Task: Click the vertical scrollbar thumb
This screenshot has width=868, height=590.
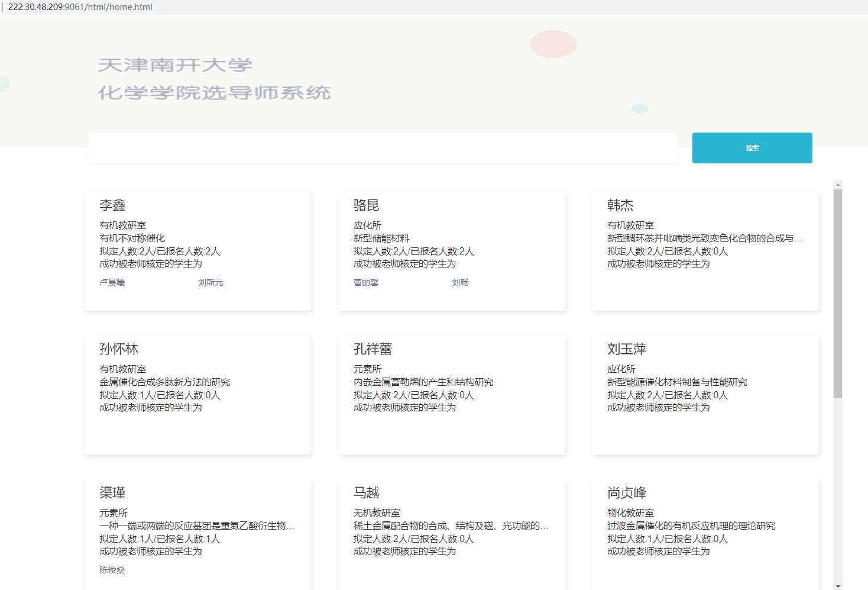Action: pyautogui.click(x=838, y=293)
